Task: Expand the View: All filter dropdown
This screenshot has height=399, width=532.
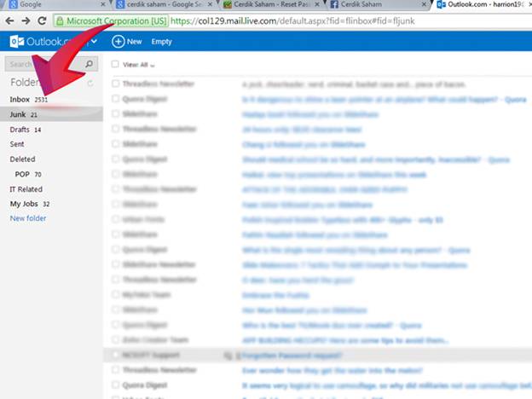Action: click(x=153, y=65)
